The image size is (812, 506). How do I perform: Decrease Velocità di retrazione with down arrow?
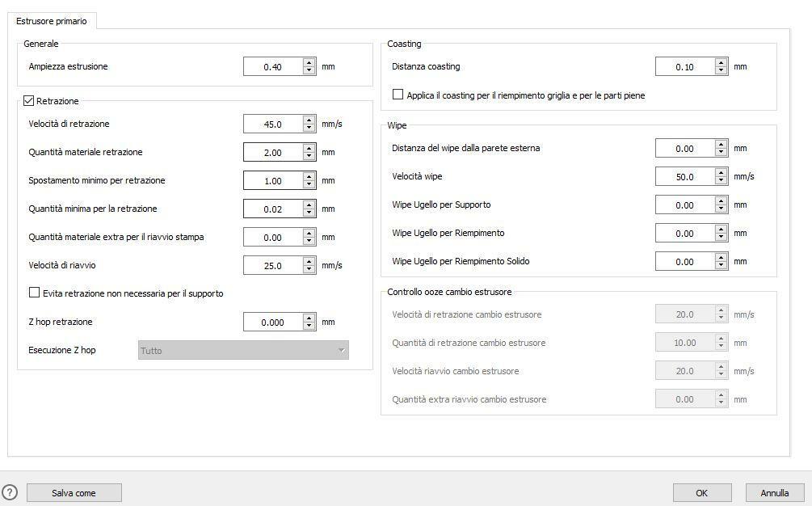[x=309, y=128]
